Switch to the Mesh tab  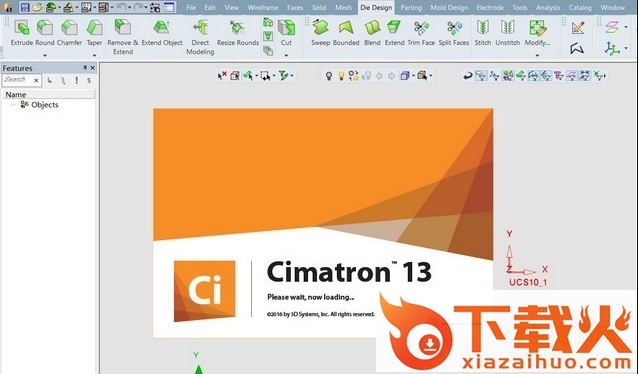coord(343,7)
